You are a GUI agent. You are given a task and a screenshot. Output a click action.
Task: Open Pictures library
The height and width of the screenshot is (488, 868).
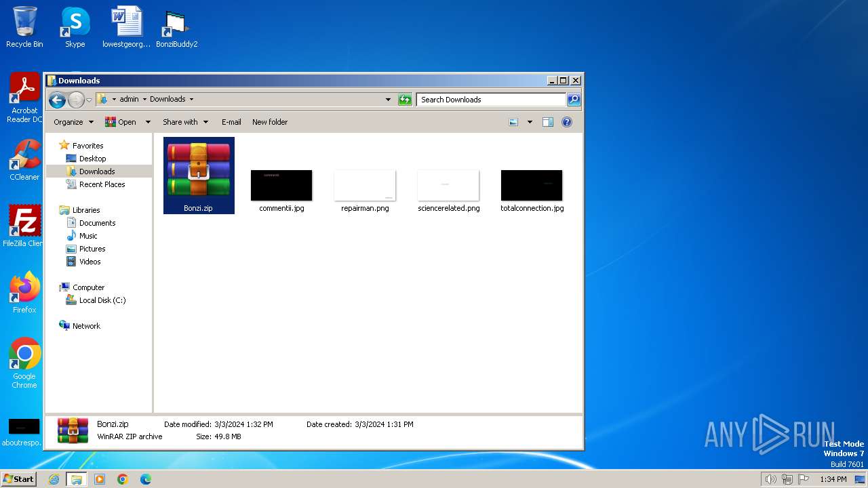click(92, 249)
